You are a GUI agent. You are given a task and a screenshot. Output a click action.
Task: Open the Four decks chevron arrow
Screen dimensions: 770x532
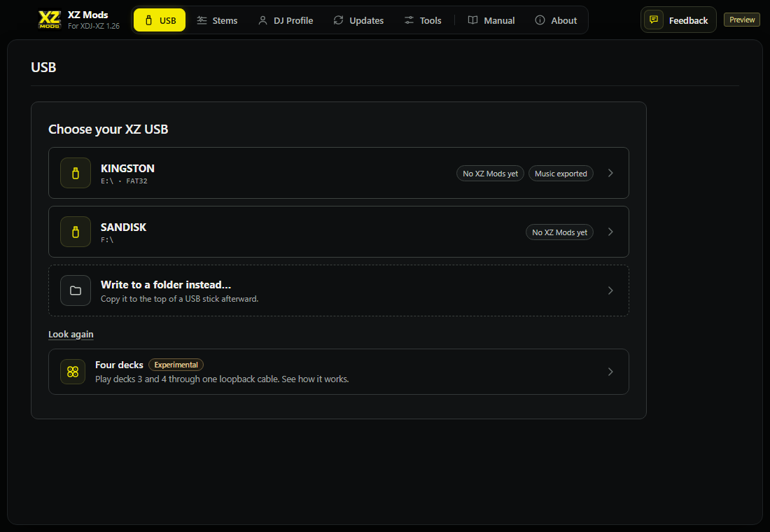pyautogui.click(x=610, y=372)
